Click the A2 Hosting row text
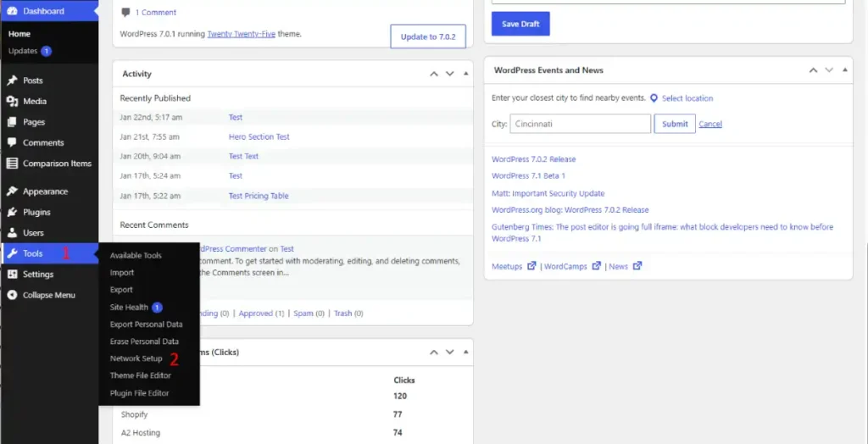This screenshot has width=868, height=444. point(141,433)
